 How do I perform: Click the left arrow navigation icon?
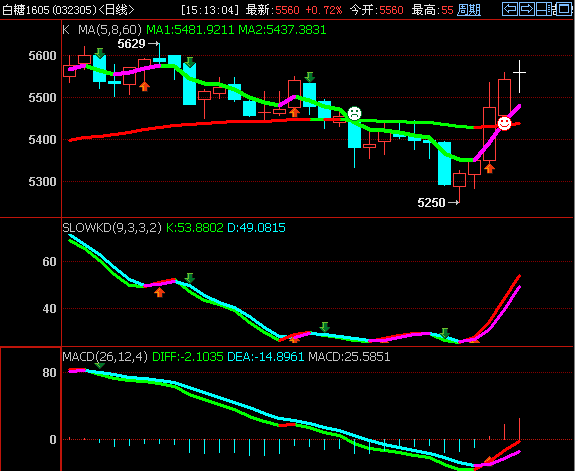510,9
